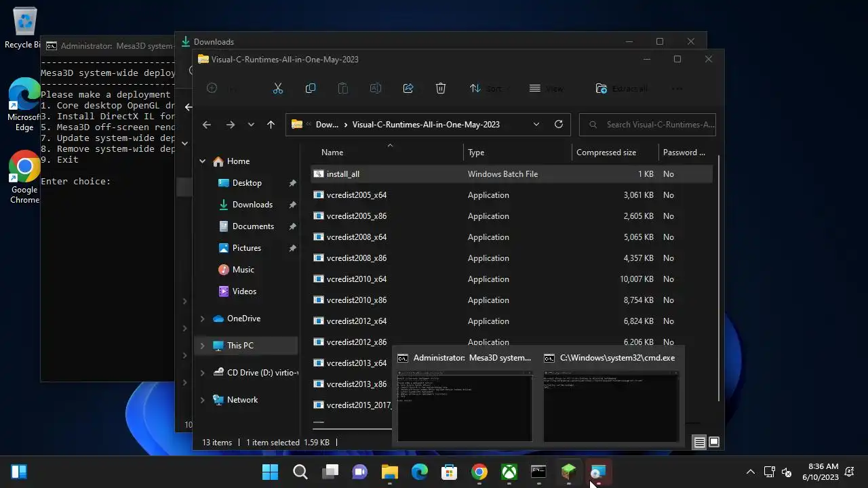This screenshot has height=488, width=868.
Task: Select the install_all batch file
Action: (x=511, y=174)
